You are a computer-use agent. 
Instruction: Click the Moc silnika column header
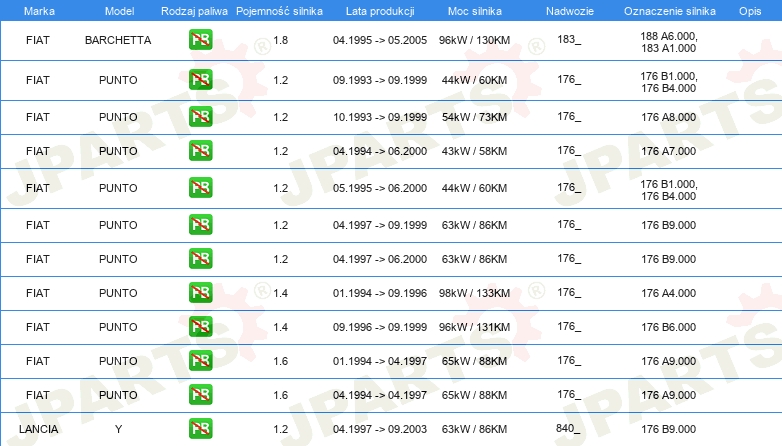coord(475,11)
